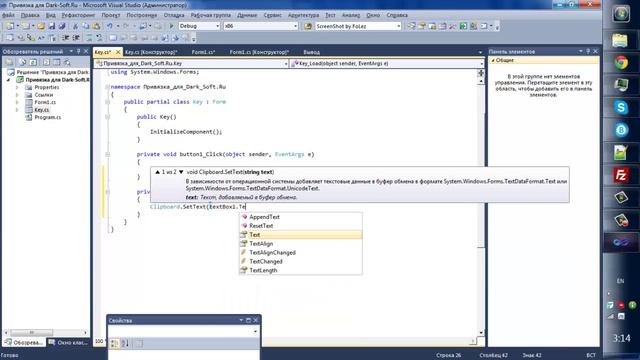640x360 pixels.
Task: Select AppendText in the IntelliSense list
Action: click(x=300, y=217)
